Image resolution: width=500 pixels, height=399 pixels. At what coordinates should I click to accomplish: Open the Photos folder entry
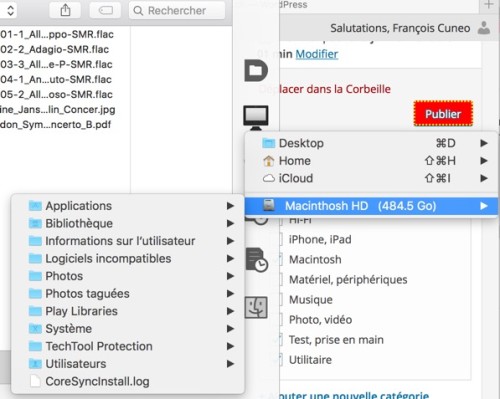point(128,276)
